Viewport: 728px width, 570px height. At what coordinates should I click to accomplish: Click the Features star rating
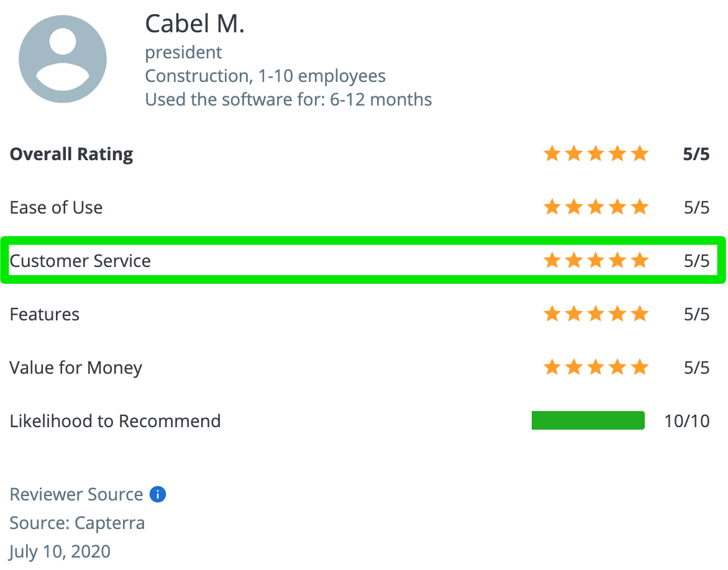pos(596,314)
